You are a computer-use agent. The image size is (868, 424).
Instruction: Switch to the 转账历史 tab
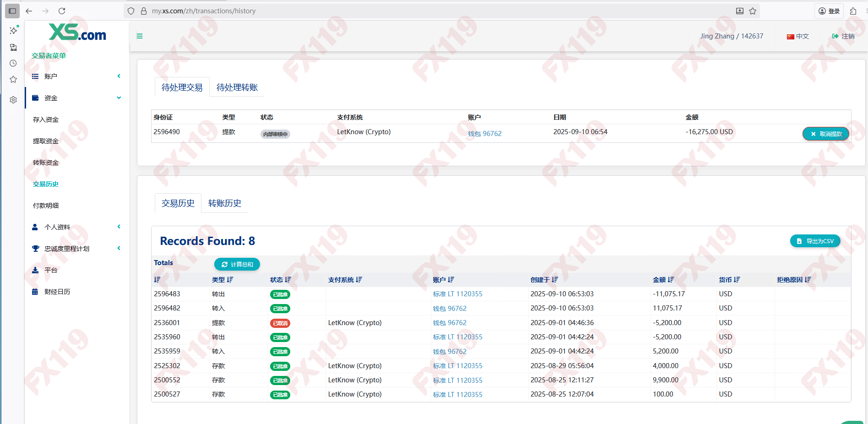224,203
